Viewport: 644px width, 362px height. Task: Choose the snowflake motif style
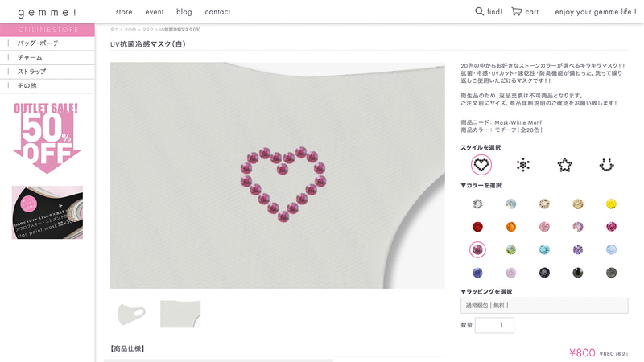click(523, 165)
